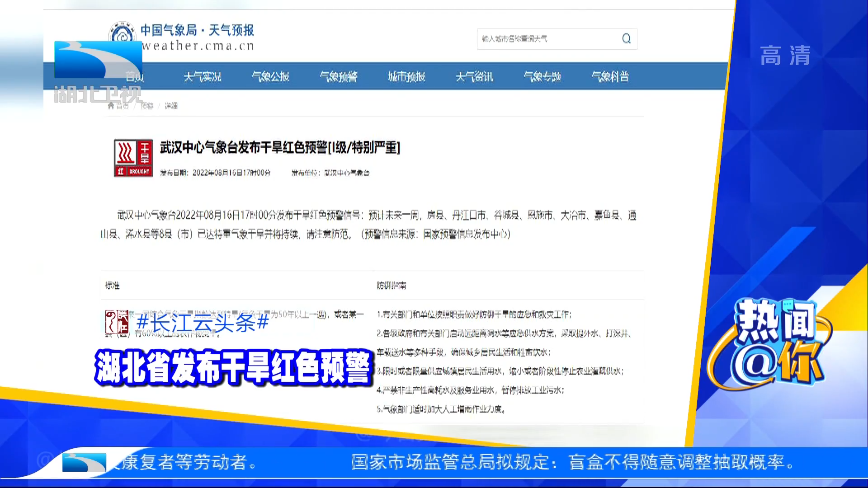Select the 气象预警 navigation tab
868x488 pixels.
point(338,77)
